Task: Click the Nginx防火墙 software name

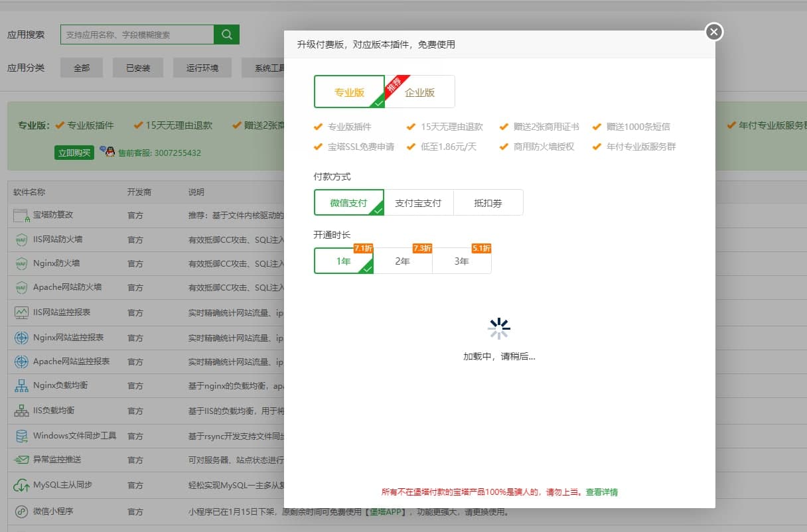Action: 56,263
